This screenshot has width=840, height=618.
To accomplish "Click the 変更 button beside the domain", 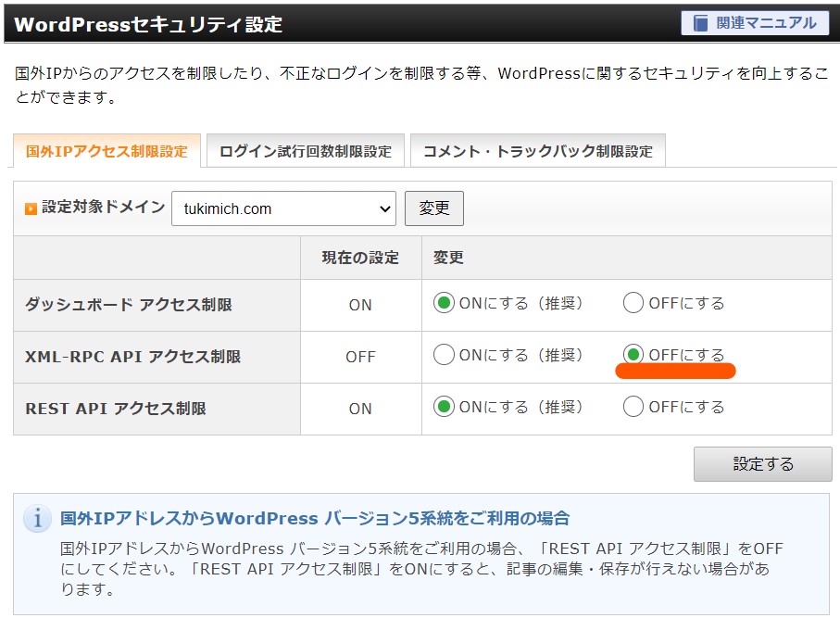I will [x=434, y=208].
